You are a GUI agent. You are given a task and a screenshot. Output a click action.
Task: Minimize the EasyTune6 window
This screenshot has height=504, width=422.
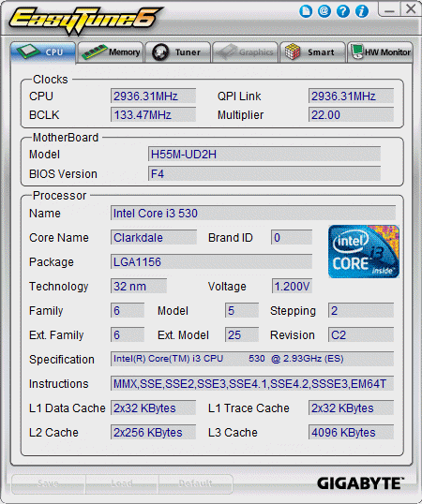point(389,9)
